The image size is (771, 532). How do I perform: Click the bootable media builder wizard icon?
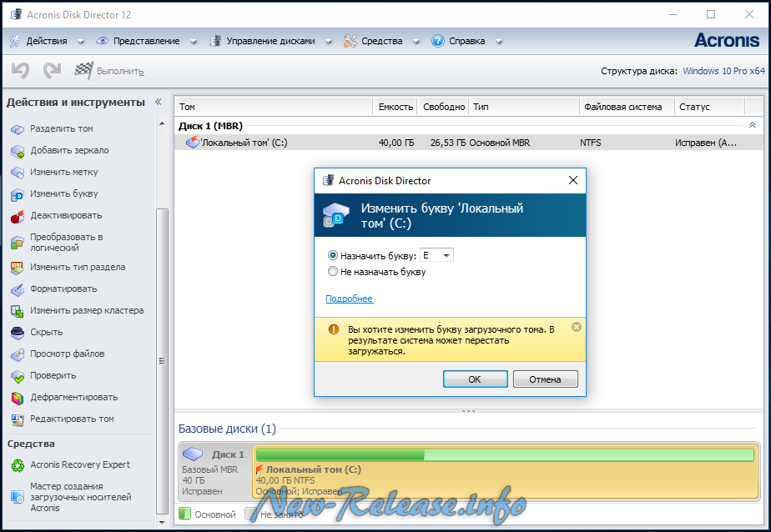[18, 497]
